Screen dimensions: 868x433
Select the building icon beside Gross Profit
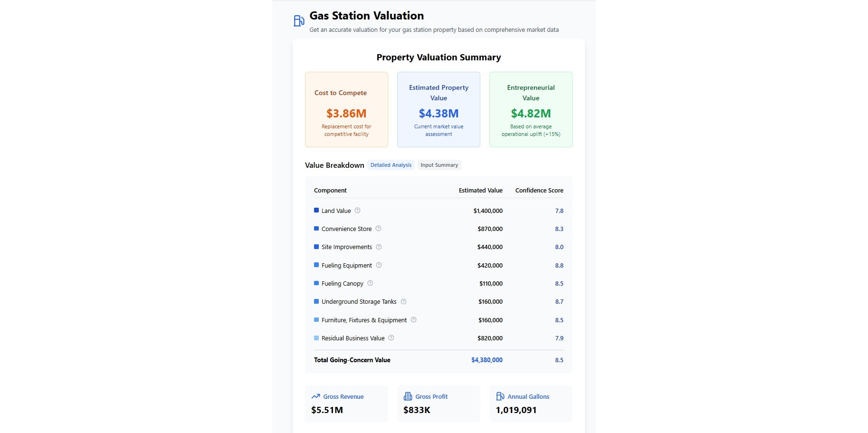(407, 396)
